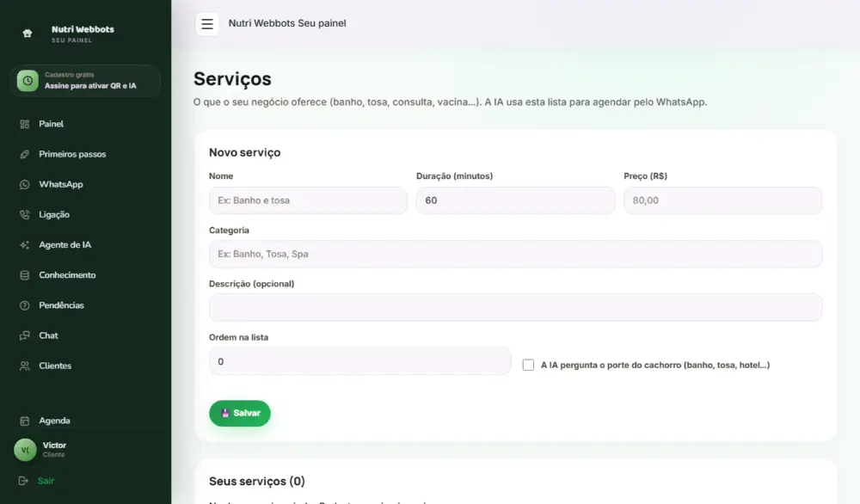Click the Ligação phone icon

tap(25, 215)
